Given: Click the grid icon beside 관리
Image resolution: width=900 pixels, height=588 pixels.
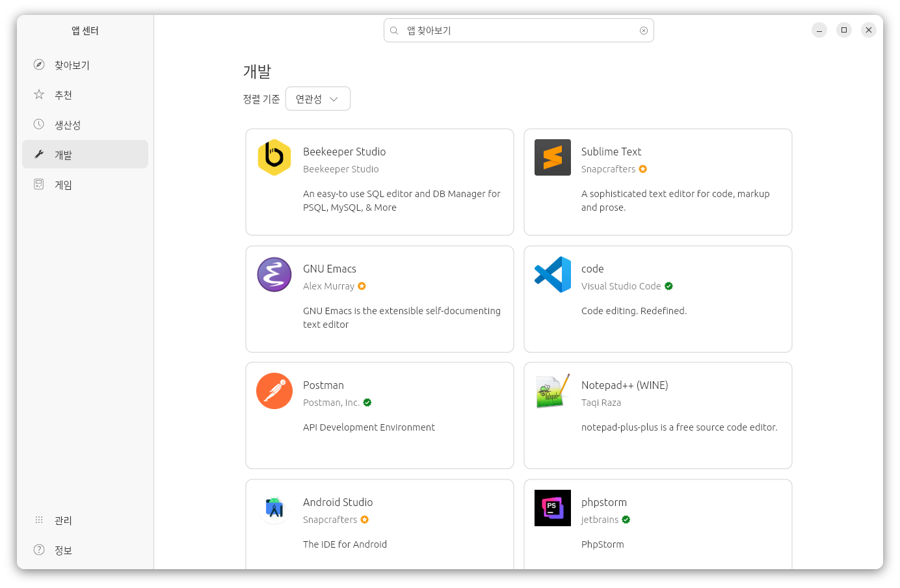Looking at the screenshot, I should pos(39,520).
